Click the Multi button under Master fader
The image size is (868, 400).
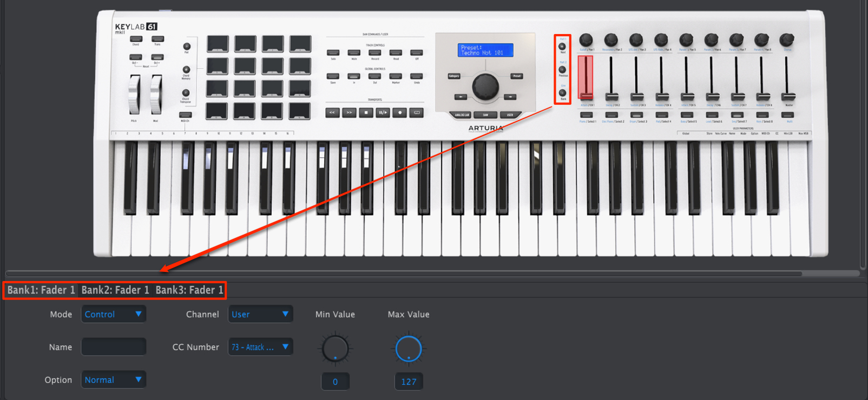[x=787, y=115]
